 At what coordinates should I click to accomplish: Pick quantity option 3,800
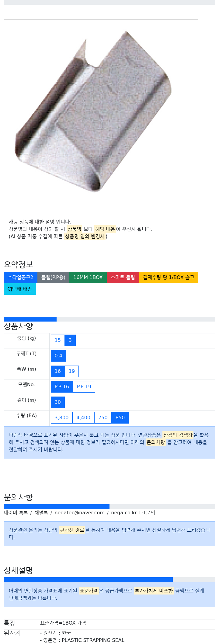(61, 418)
